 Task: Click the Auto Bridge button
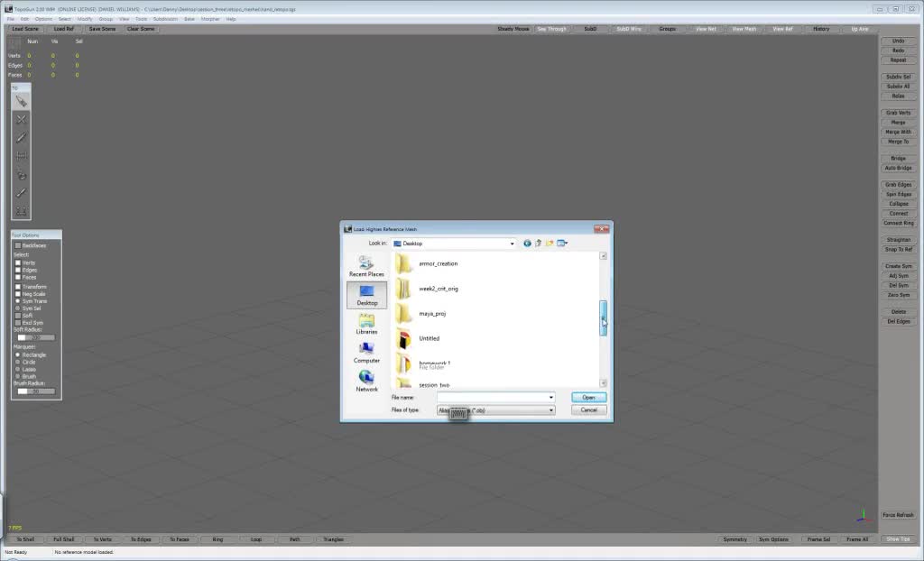tap(898, 168)
